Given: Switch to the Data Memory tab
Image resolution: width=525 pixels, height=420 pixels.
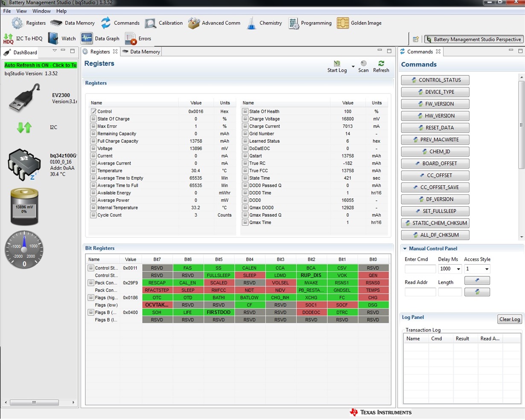Looking at the screenshot, I should (141, 52).
